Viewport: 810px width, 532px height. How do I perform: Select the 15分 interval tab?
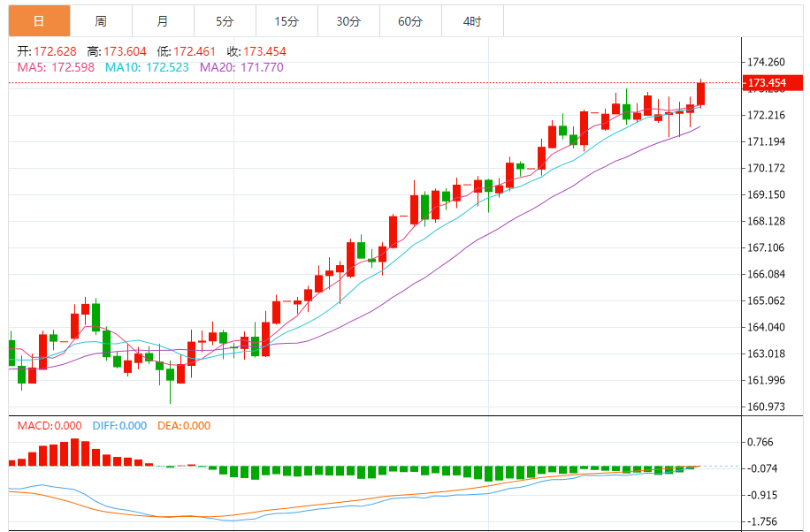pyautogui.click(x=287, y=21)
